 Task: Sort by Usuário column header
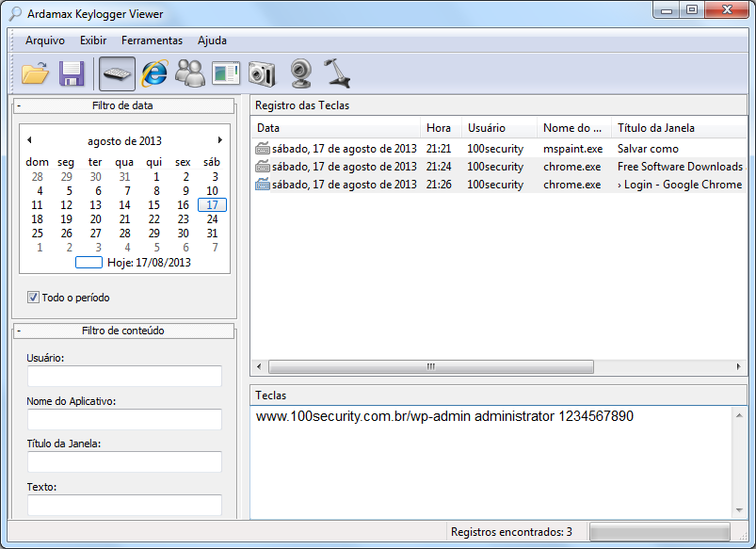(500, 128)
